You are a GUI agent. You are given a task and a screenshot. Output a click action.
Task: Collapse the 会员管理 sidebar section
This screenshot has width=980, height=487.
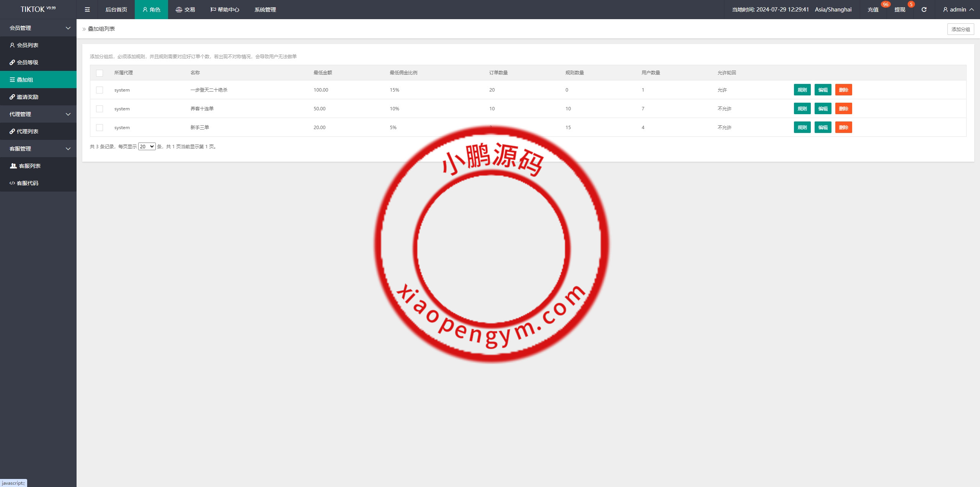tap(38, 28)
